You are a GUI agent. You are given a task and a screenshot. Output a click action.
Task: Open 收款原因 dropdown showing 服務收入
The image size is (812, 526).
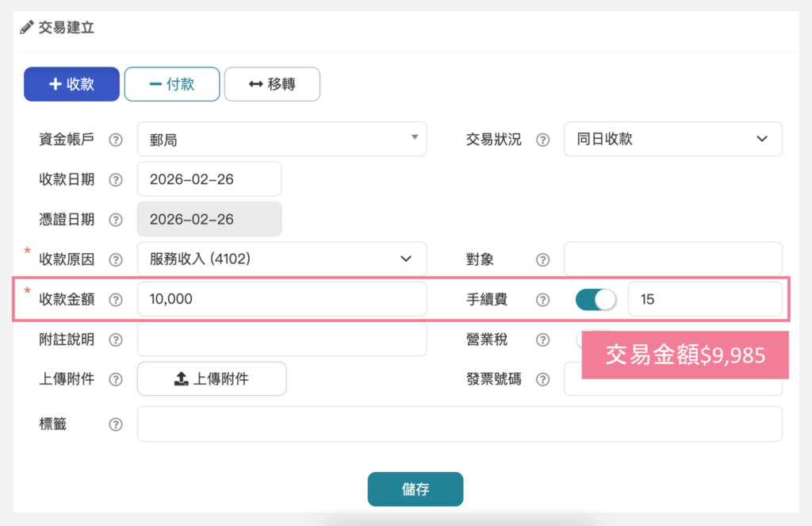[x=282, y=259]
